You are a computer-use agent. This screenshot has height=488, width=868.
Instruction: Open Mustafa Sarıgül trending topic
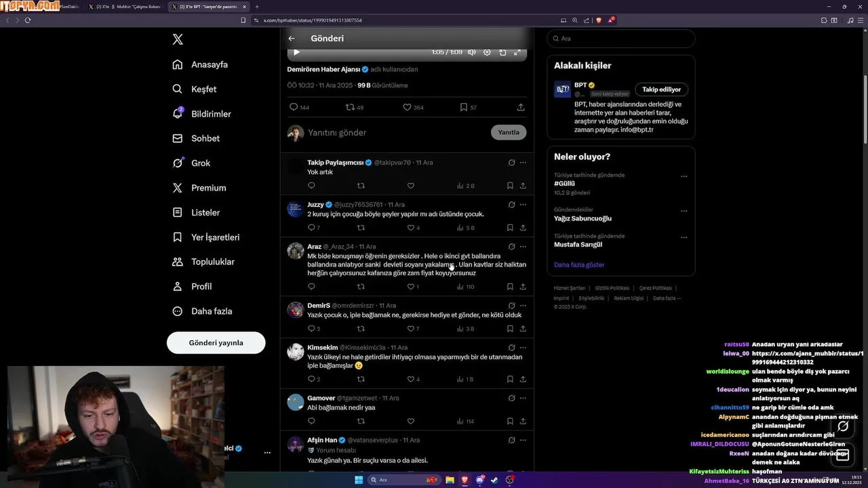click(x=578, y=245)
